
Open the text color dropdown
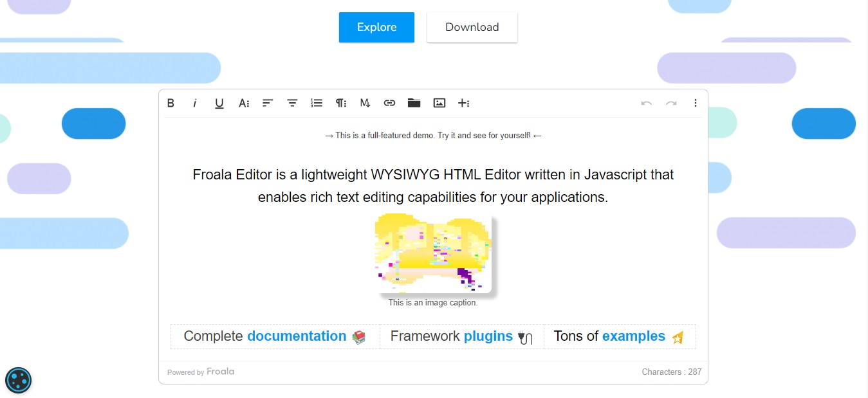tap(243, 103)
